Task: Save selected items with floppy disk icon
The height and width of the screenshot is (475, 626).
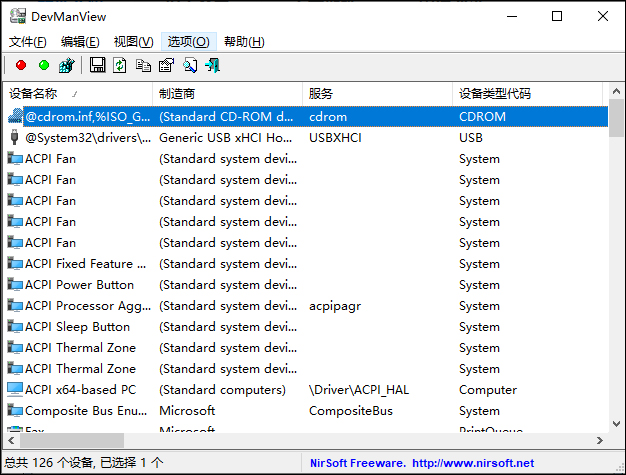Action: 97,66
